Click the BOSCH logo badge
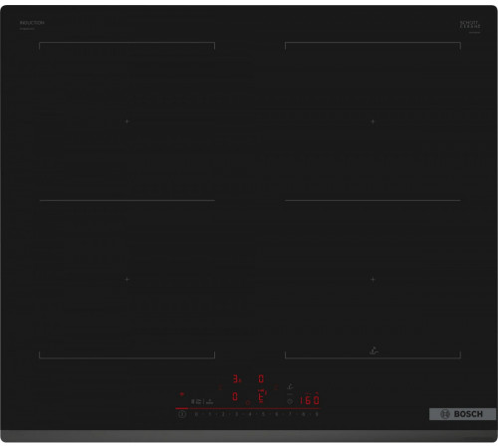The width and height of the screenshot is (498, 448). point(462,414)
